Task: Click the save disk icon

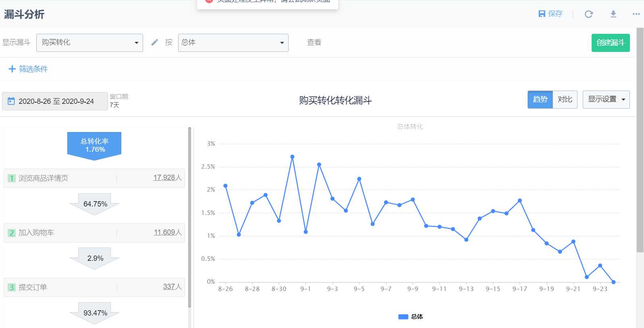Action: coord(542,14)
